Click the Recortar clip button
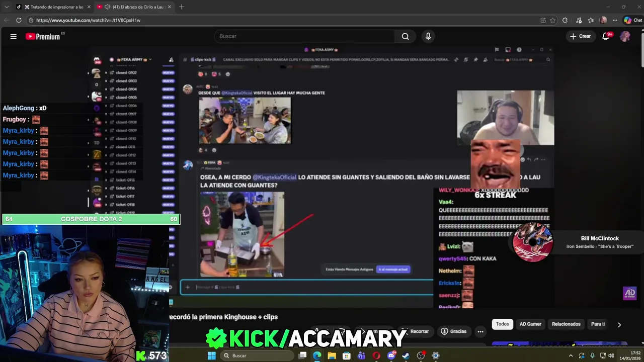Screen dimensions: 644x362 (416, 332)
